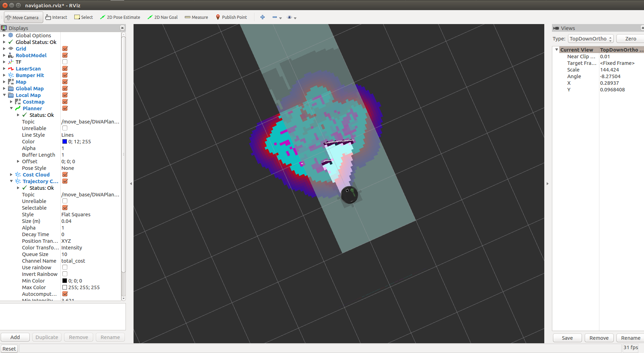
Task: Select the Interact tool
Action: pos(56,17)
